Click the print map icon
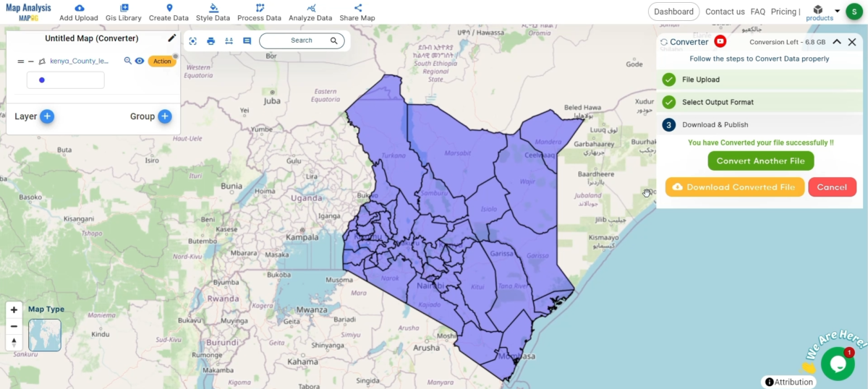 [211, 41]
